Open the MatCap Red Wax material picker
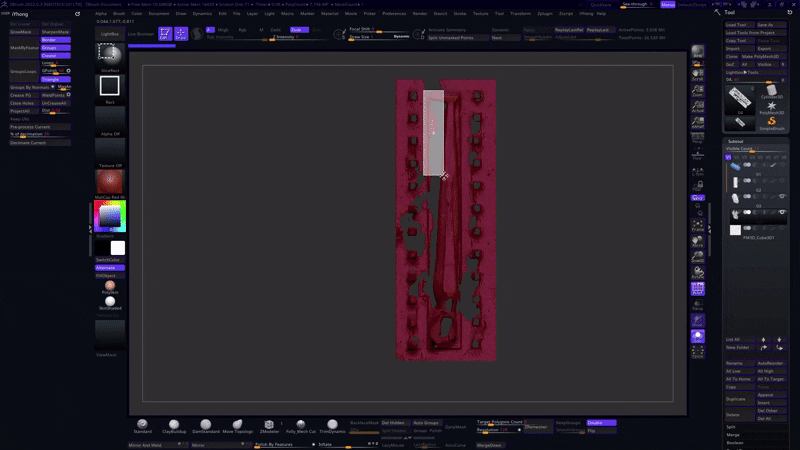Image resolution: width=800 pixels, height=450 pixels. (110, 182)
